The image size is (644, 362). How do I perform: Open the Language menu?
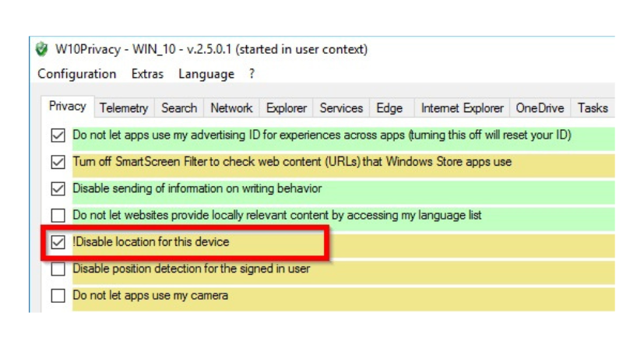[206, 74]
